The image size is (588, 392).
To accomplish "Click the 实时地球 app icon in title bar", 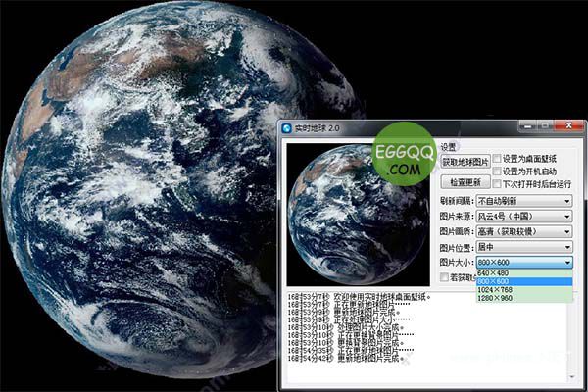I will pyautogui.click(x=287, y=128).
